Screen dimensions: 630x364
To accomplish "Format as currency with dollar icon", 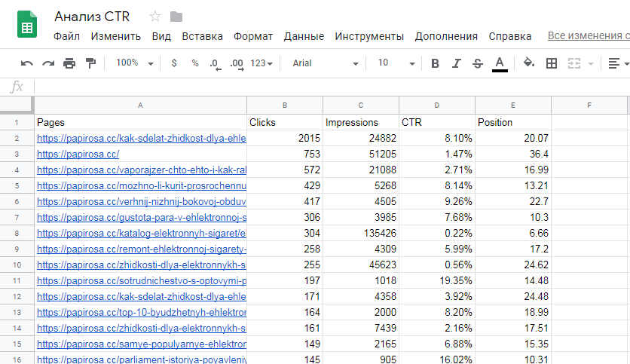I will [174, 63].
